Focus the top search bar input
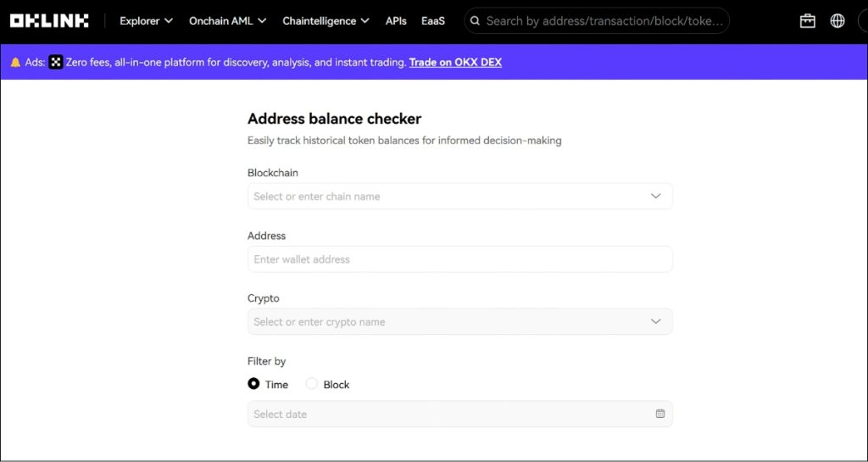 [x=604, y=20]
